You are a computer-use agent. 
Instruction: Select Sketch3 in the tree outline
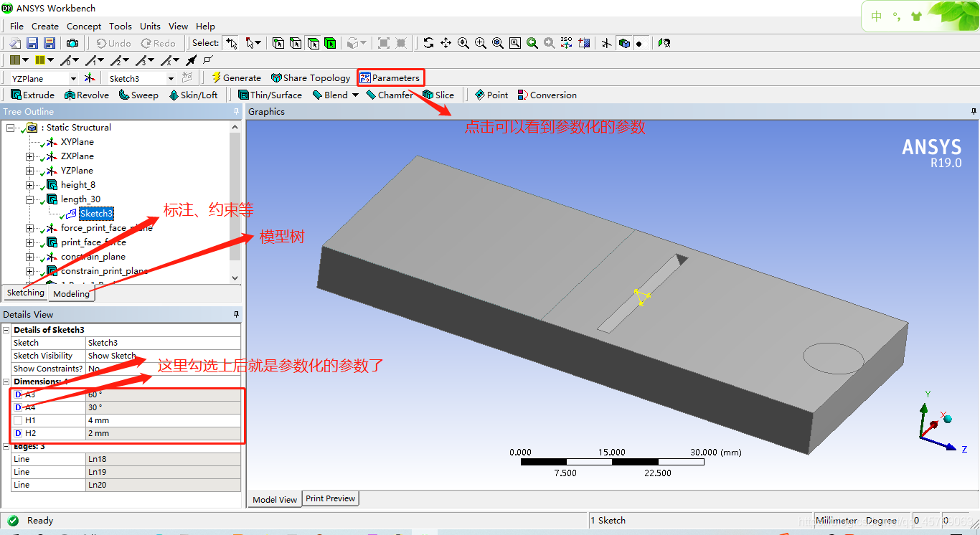pyautogui.click(x=96, y=214)
